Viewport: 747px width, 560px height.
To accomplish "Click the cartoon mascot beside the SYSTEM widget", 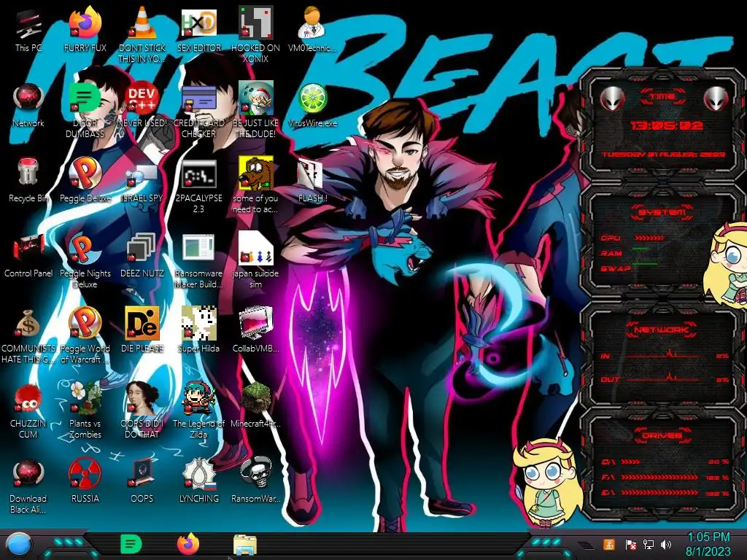I will tap(726, 264).
